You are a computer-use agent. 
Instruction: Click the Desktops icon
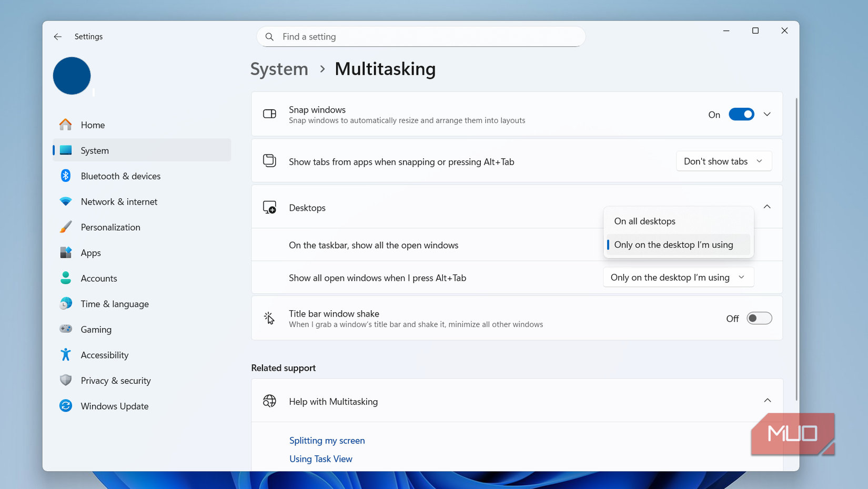pyautogui.click(x=269, y=208)
